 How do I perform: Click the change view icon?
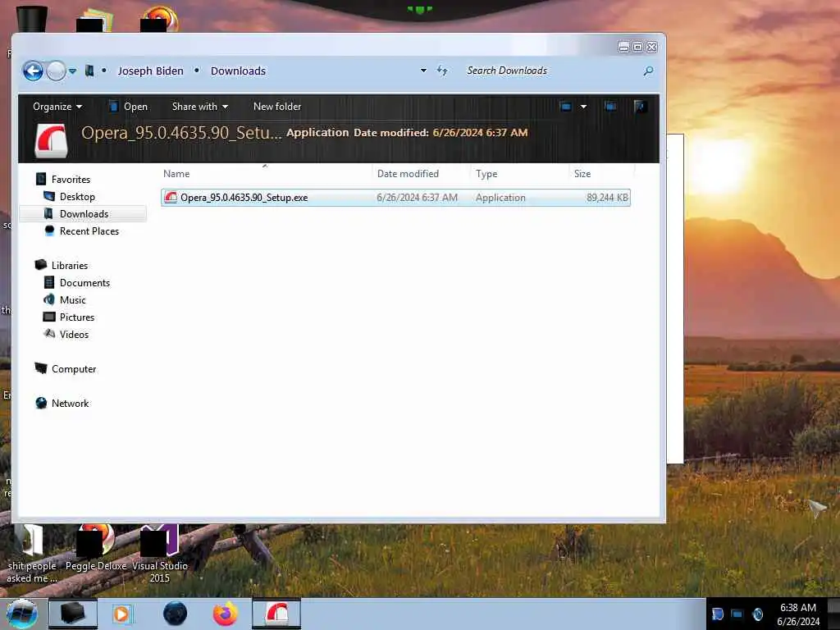pyautogui.click(x=566, y=107)
